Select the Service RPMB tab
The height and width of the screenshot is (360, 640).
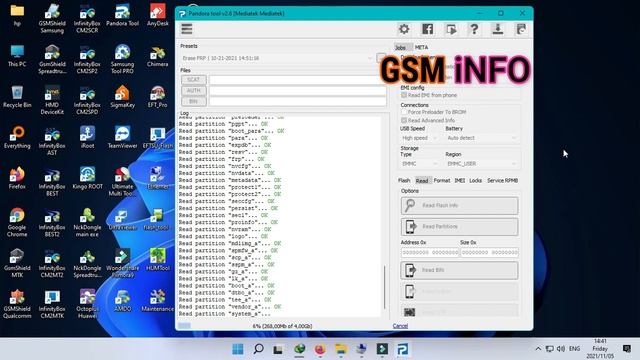click(x=502, y=180)
